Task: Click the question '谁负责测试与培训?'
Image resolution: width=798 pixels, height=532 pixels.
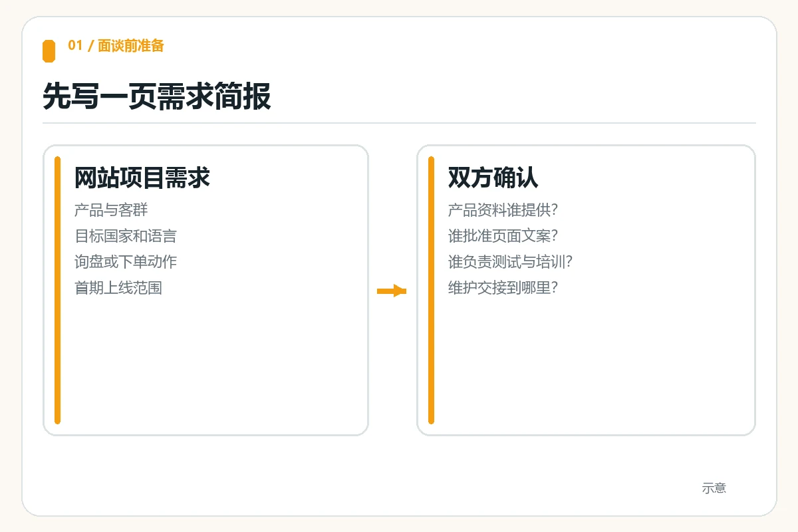Action: [510, 262]
